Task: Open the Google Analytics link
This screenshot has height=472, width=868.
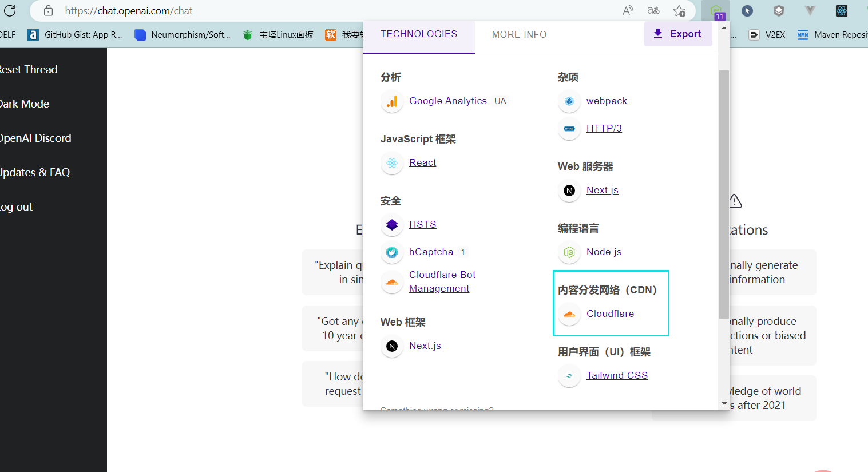Action: 448,101
